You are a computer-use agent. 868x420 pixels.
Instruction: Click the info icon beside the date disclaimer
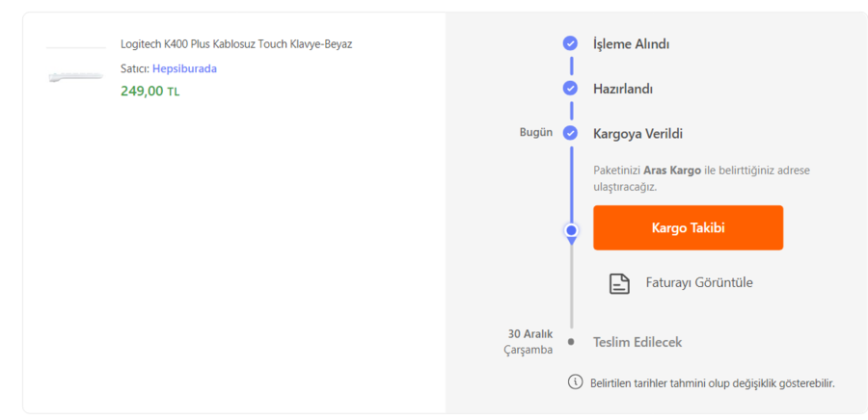(x=576, y=382)
